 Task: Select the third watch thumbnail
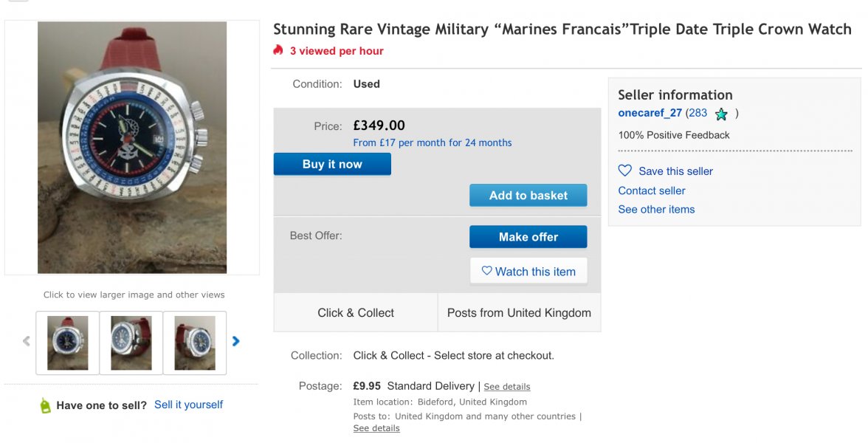(x=195, y=343)
